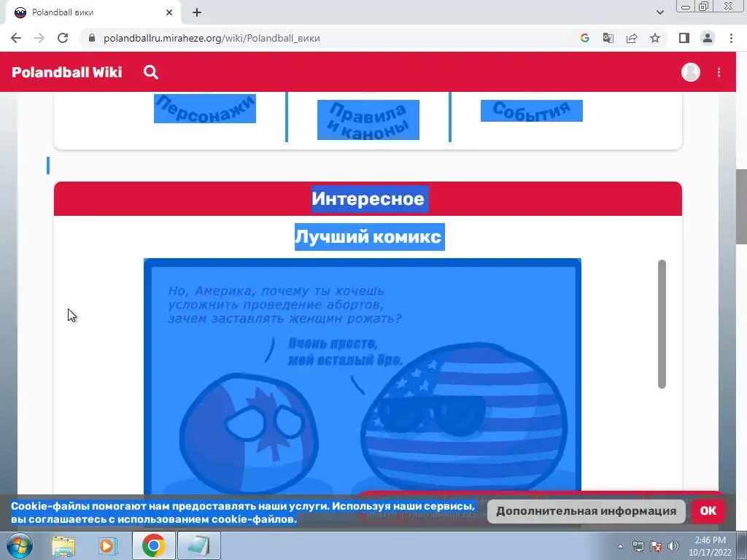Click the browser forward arrow
747x560 pixels.
coord(39,38)
